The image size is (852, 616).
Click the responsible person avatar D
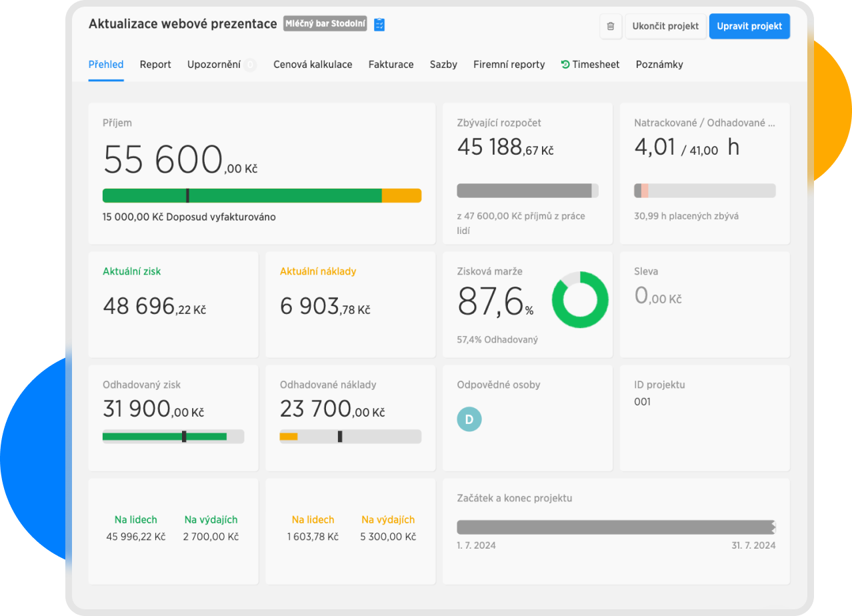pyautogui.click(x=469, y=419)
